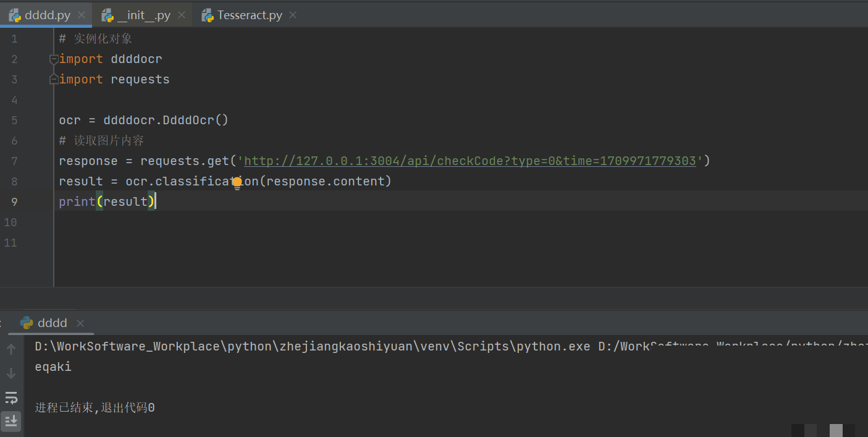
Task: Open the Tesseract.py editor tab
Action: 250,15
